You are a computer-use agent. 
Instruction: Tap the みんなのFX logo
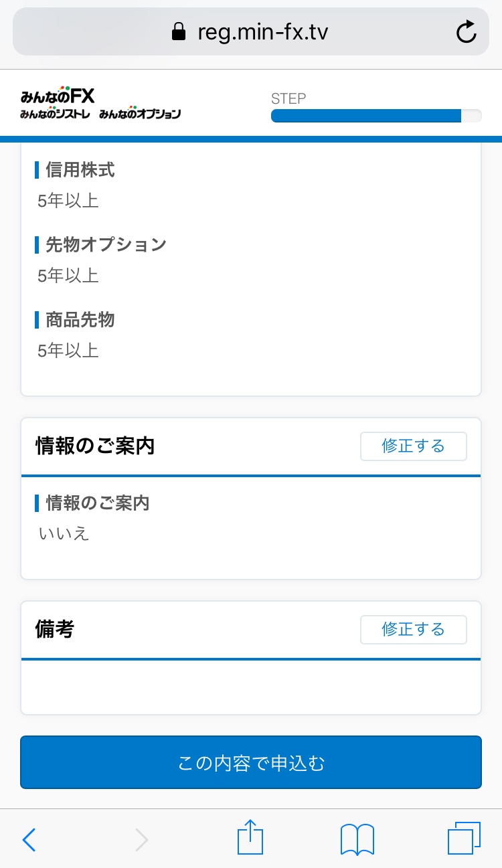[58, 96]
